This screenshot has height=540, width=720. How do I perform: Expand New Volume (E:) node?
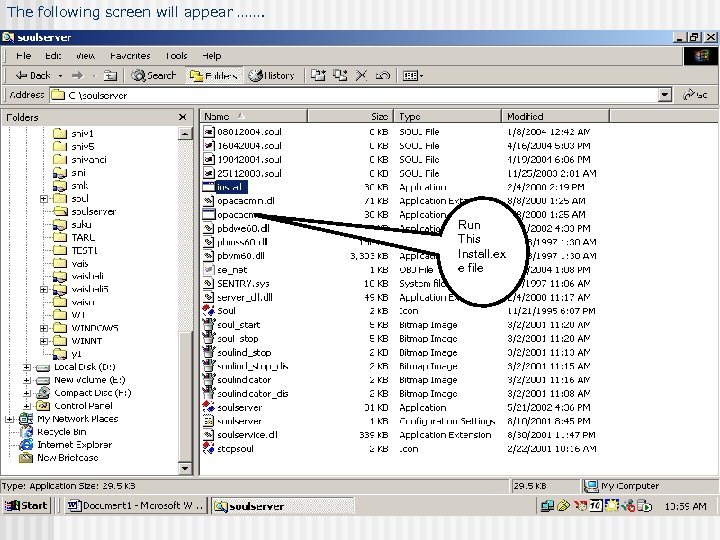(27, 380)
